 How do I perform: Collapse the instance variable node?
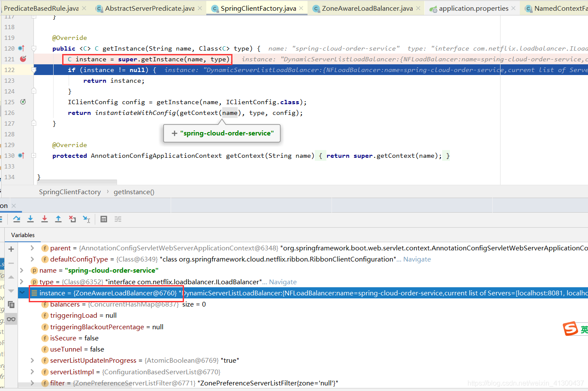[22, 293]
